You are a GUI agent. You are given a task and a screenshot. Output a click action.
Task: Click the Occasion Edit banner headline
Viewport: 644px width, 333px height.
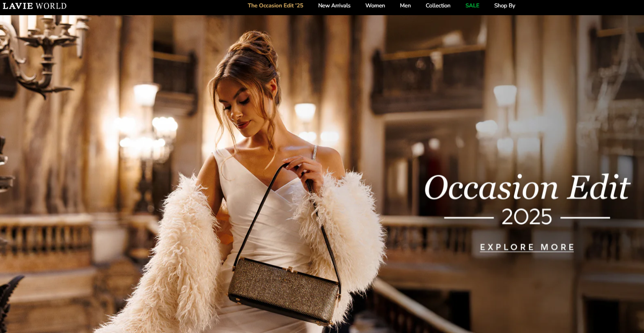click(x=527, y=188)
